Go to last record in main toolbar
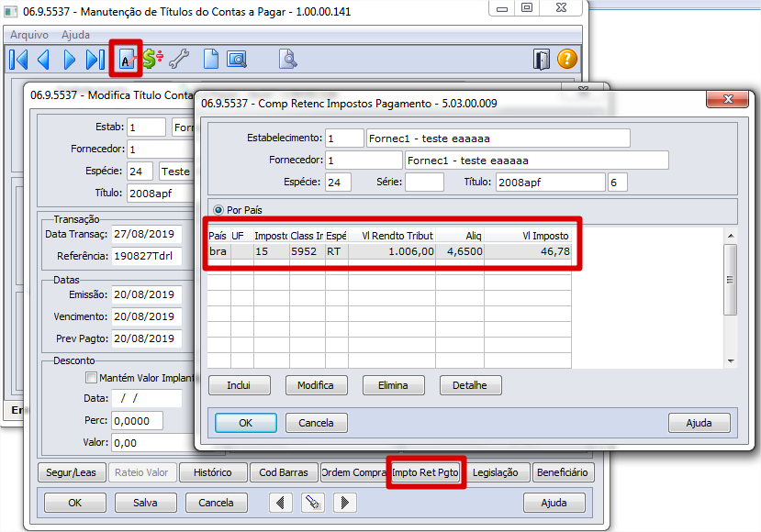 95,60
